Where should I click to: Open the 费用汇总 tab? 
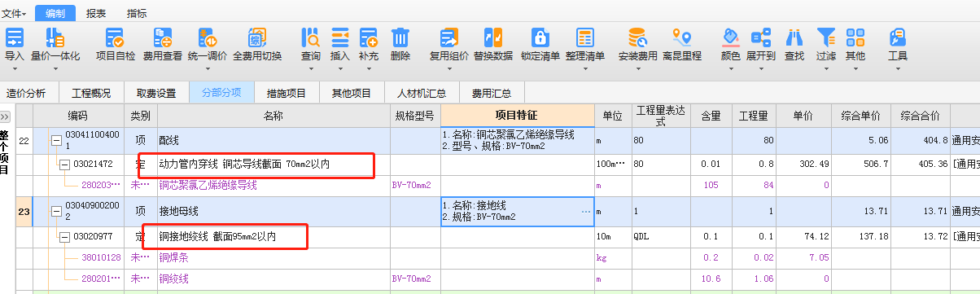pos(492,92)
